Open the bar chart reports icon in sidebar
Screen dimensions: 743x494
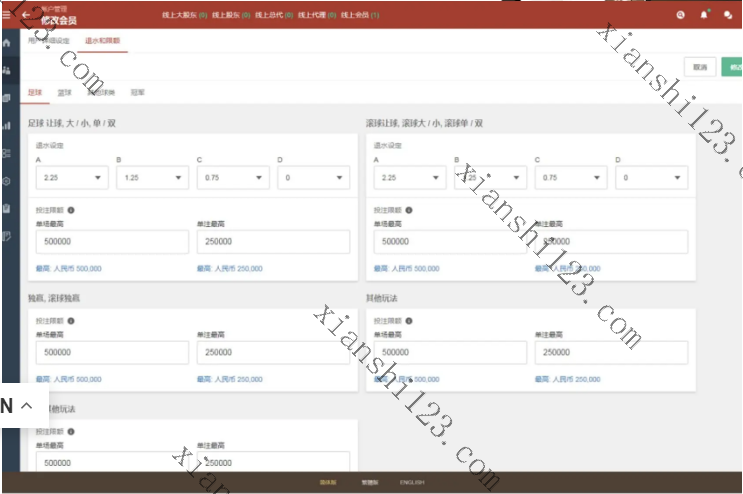(7, 126)
